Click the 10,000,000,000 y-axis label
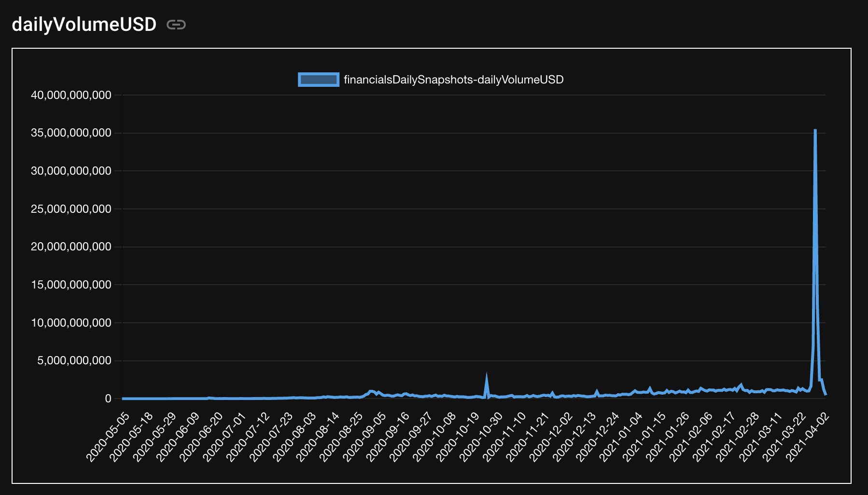This screenshot has height=495, width=868. (x=71, y=323)
